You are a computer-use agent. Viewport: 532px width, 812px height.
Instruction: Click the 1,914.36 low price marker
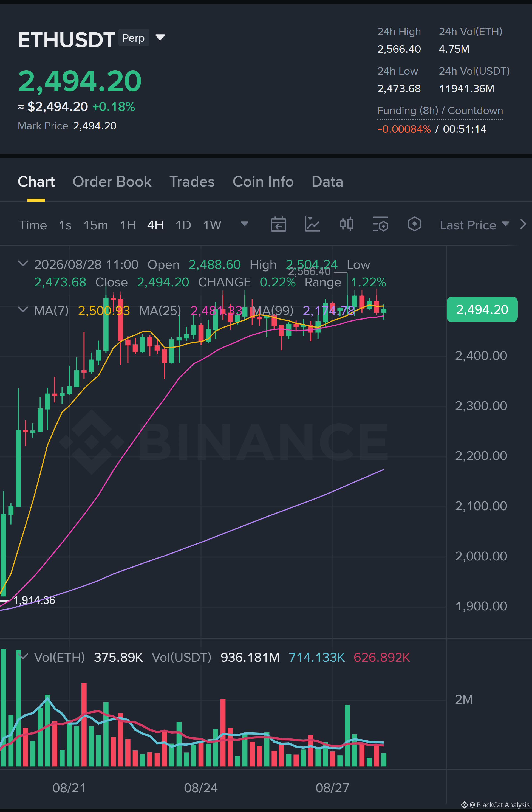pos(34,600)
